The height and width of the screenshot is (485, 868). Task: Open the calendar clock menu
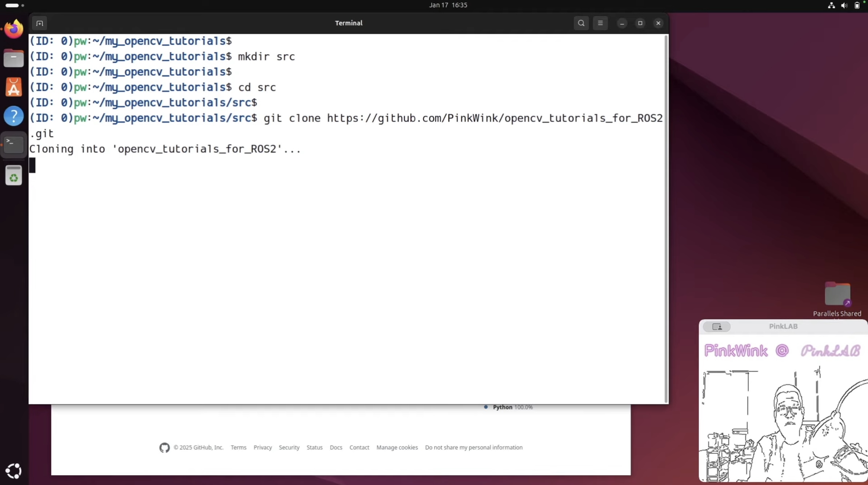point(448,5)
